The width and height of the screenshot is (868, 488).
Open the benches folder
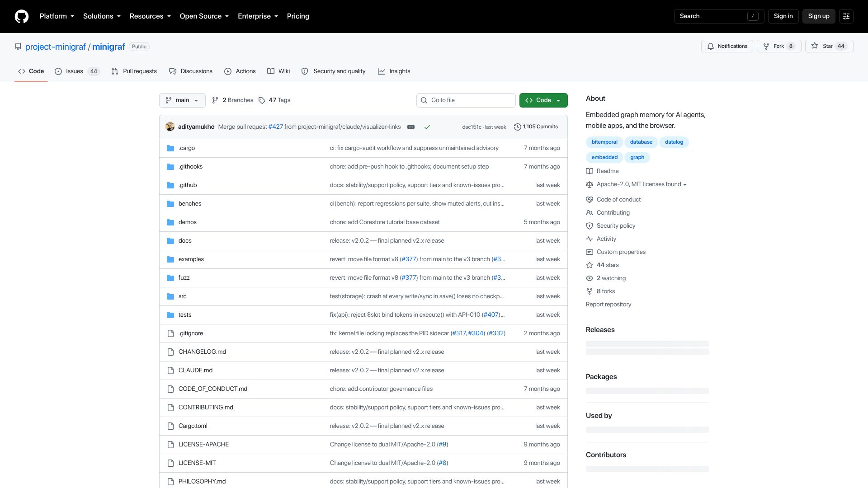[x=190, y=204]
